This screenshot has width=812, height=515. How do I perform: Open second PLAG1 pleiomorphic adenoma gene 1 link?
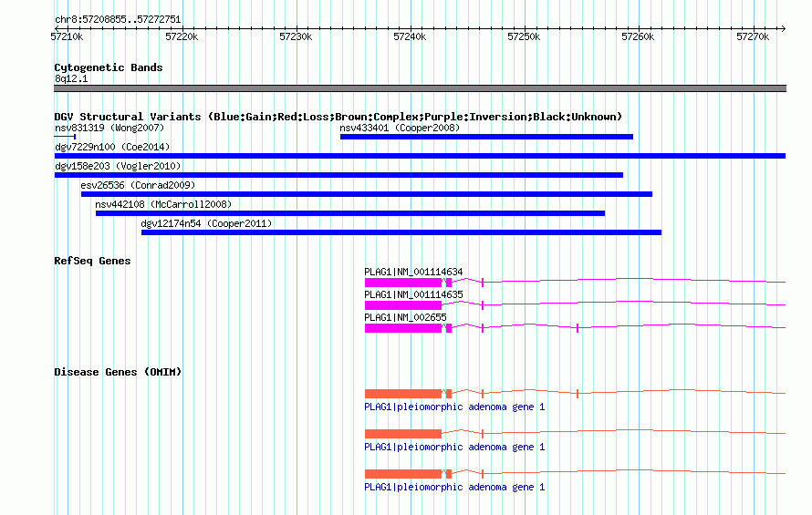(x=454, y=447)
